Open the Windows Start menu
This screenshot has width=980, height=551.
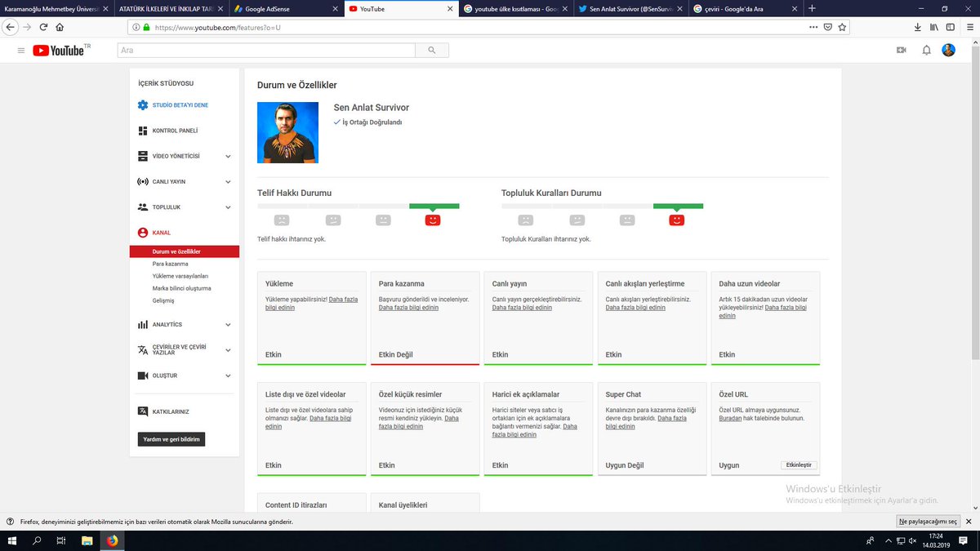(x=11, y=540)
